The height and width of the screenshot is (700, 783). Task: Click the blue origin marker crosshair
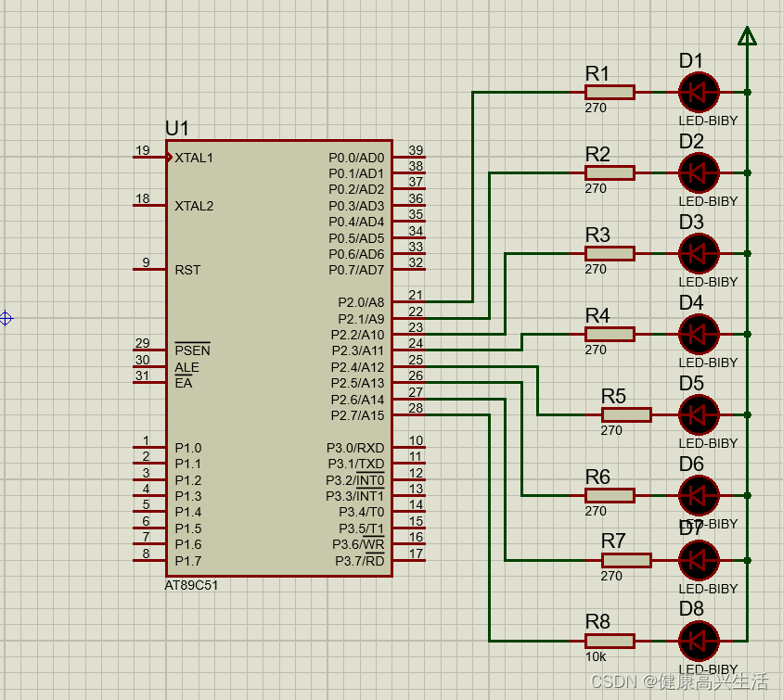[x=6, y=318]
